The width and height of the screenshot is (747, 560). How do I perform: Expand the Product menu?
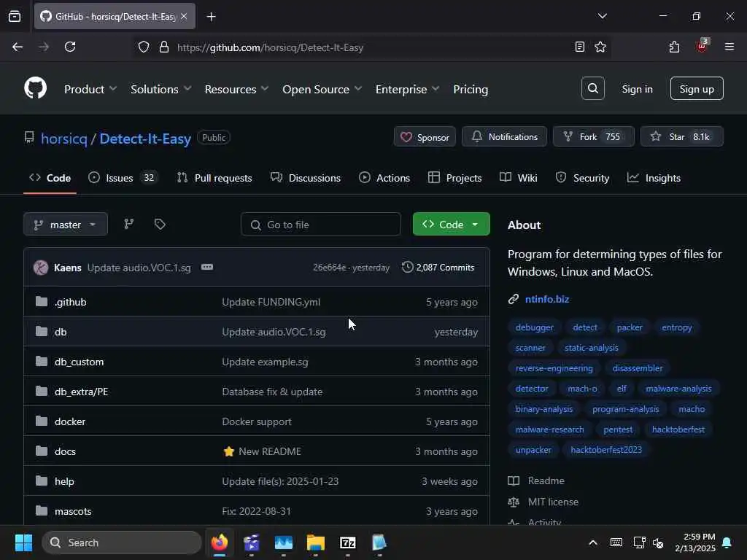[90, 89]
